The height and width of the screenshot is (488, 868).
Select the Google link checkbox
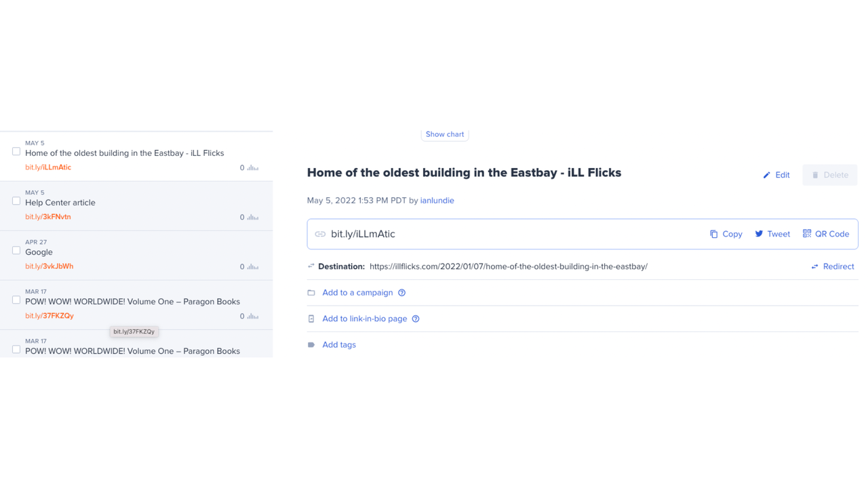[16, 250]
